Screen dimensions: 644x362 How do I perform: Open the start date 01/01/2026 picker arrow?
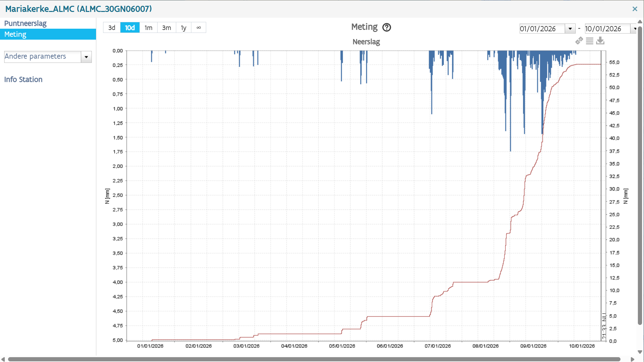point(570,29)
